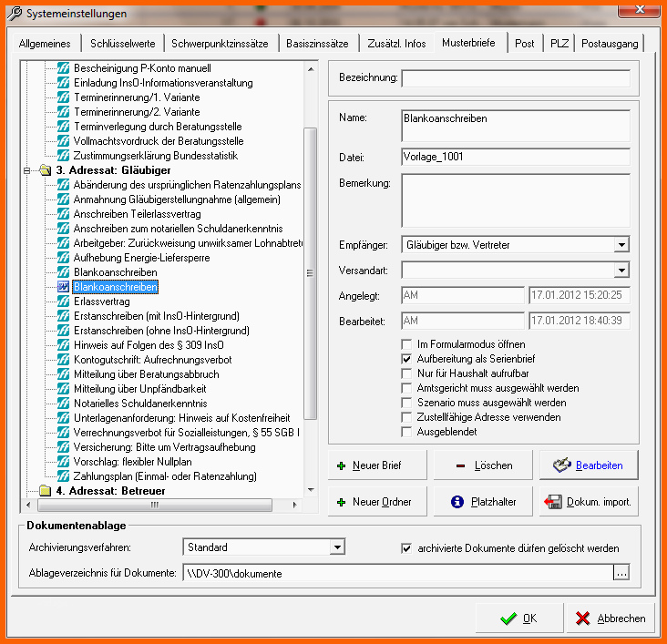Click folder icon of 4. Adressat: Betreuer
Image resolution: width=667 pixels, height=644 pixels.
coord(45,490)
